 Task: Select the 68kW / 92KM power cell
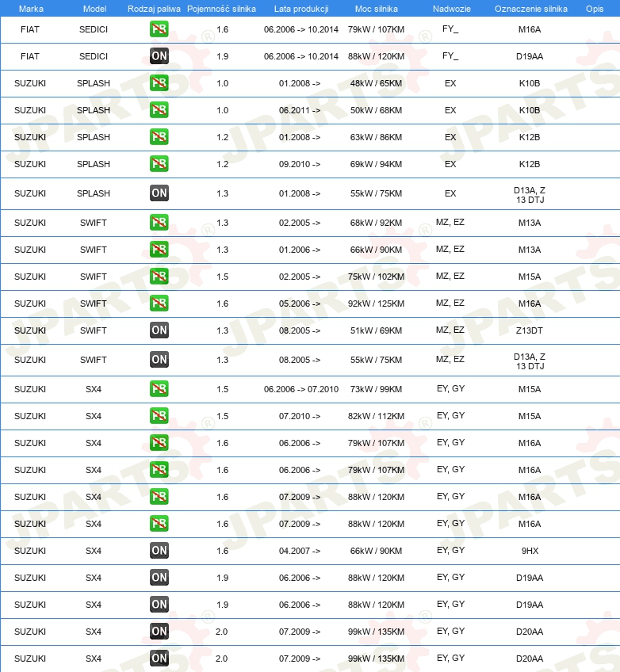[376, 223]
